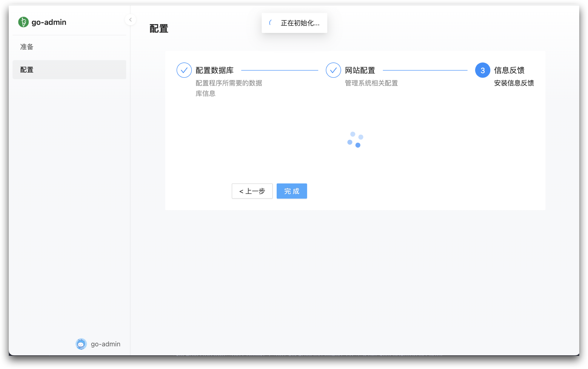
Task: Click the 网站配置 step checkmark icon
Action: coord(333,70)
